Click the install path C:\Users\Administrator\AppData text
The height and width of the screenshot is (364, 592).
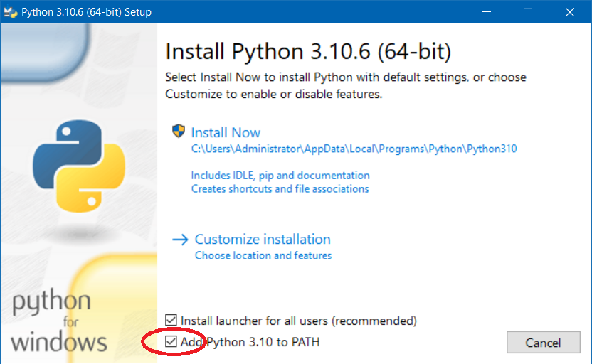click(x=354, y=149)
